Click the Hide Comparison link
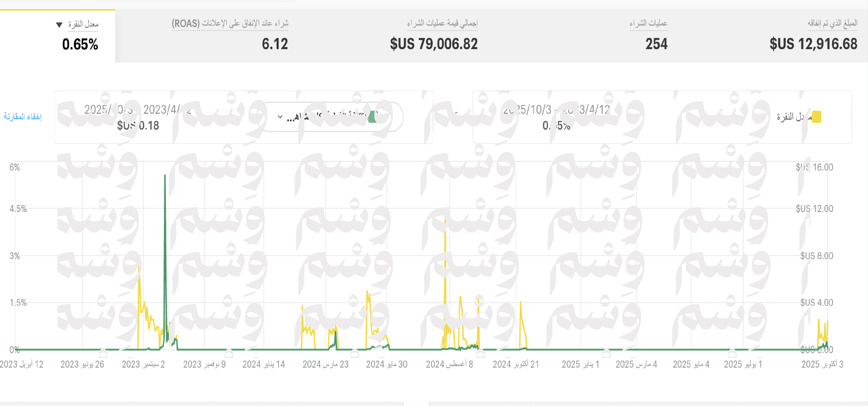The height and width of the screenshot is (406, 868). (x=23, y=117)
